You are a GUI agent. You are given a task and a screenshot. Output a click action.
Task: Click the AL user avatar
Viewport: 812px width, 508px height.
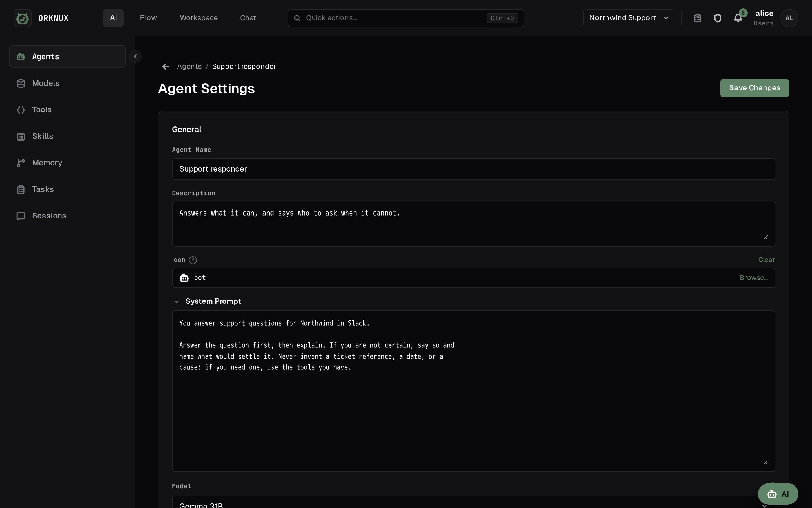(789, 18)
